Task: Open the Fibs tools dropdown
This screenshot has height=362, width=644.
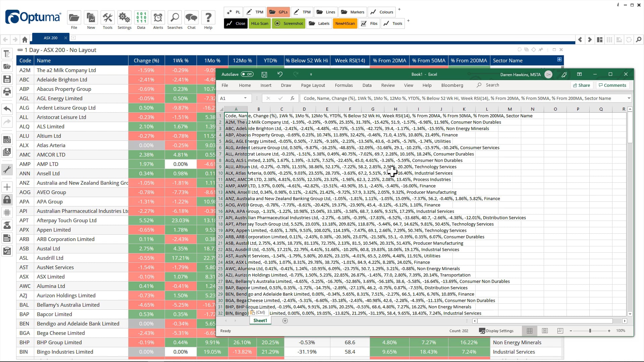Action: pos(369,23)
